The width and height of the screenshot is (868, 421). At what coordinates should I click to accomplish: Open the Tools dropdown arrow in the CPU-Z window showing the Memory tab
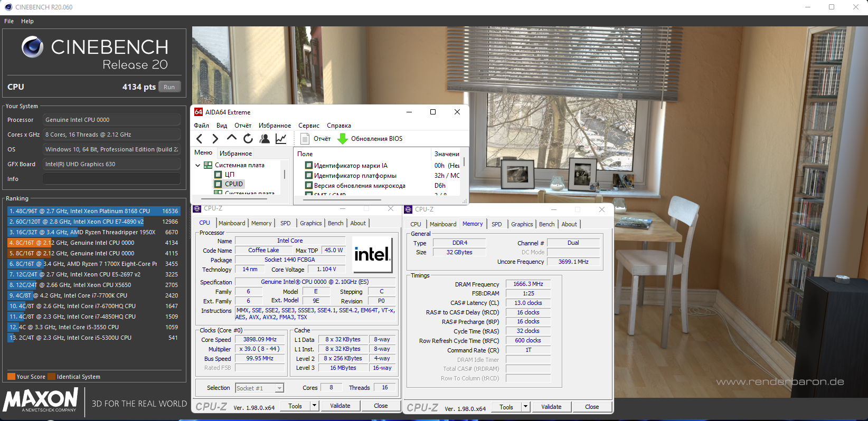pos(525,407)
